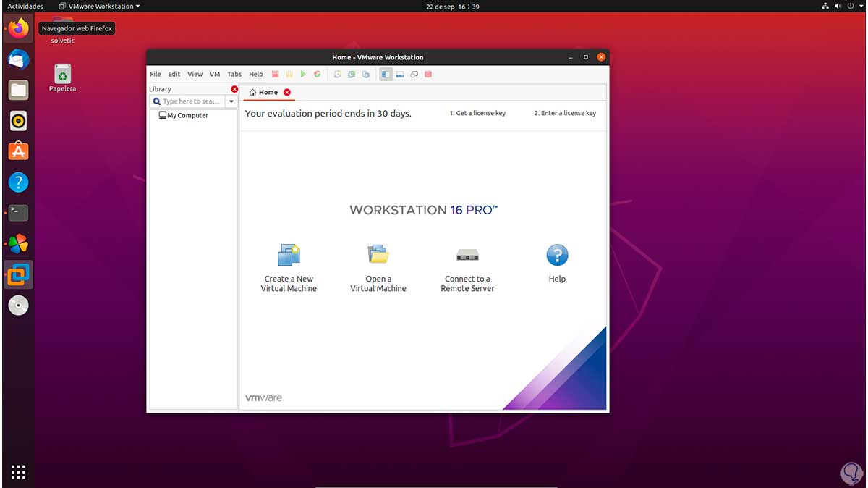The height and width of the screenshot is (488, 868).
Task: Open the Help menu in menu bar
Action: point(256,74)
